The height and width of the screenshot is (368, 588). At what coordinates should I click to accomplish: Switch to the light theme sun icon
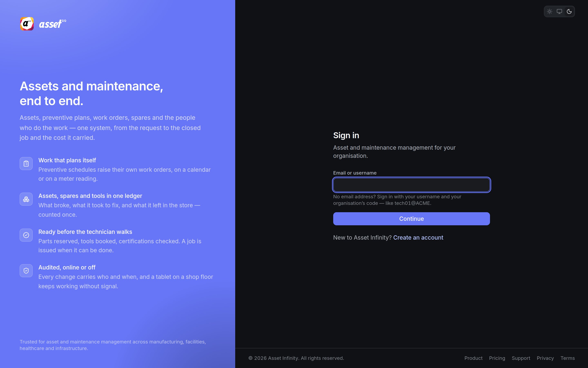[x=549, y=11]
